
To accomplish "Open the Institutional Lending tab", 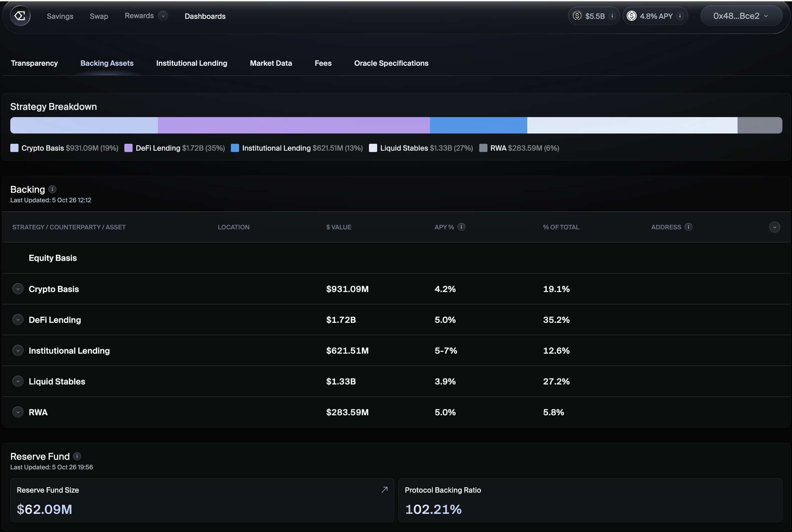I will pos(191,63).
